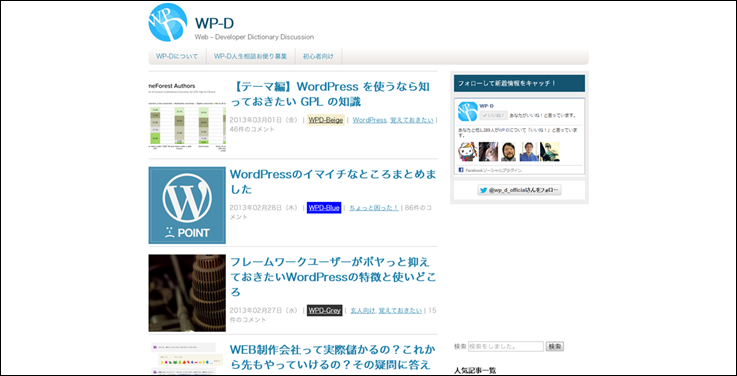This screenshot has height=376, width=737.
Task: Open the 玄人向け category link
Action: coord(363,311)
